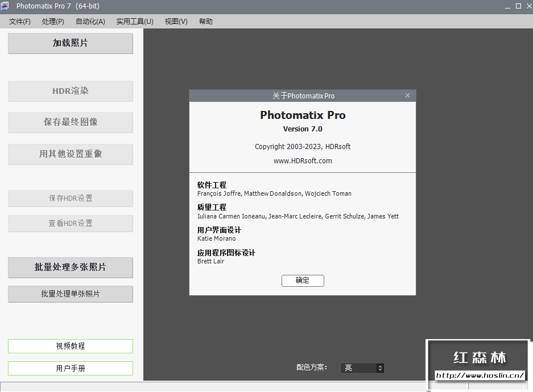Click the Photomatix Pro app icon in title bar
533x392 pixels.
[5, 6]
